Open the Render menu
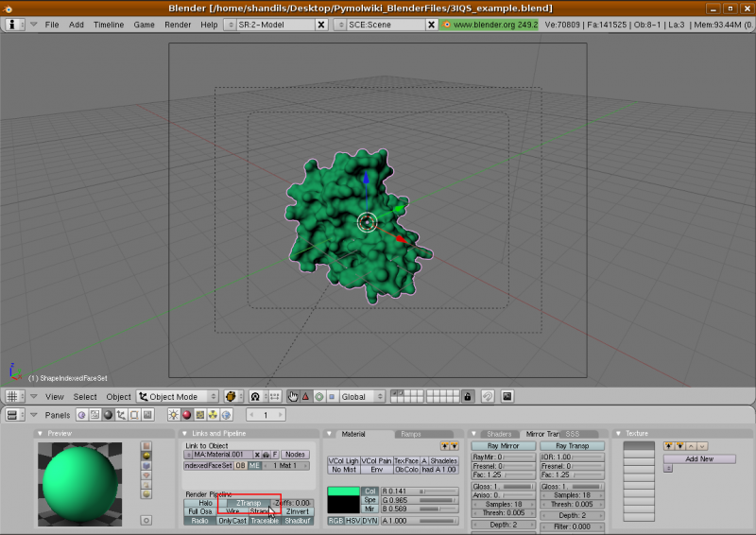This screenshot has width=756, height=535. (178, 25)
